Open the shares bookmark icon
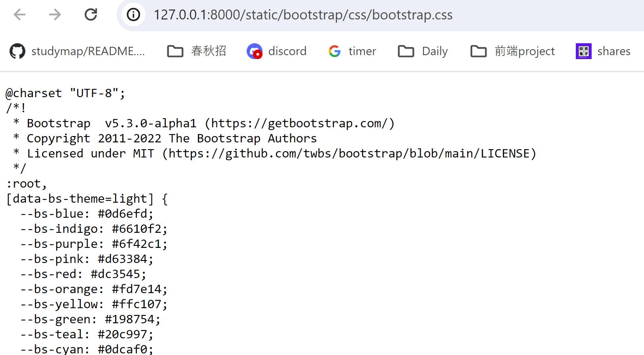The height and width of the screenshot is (355, 644). pyautogui.click(x=583, y=51)
